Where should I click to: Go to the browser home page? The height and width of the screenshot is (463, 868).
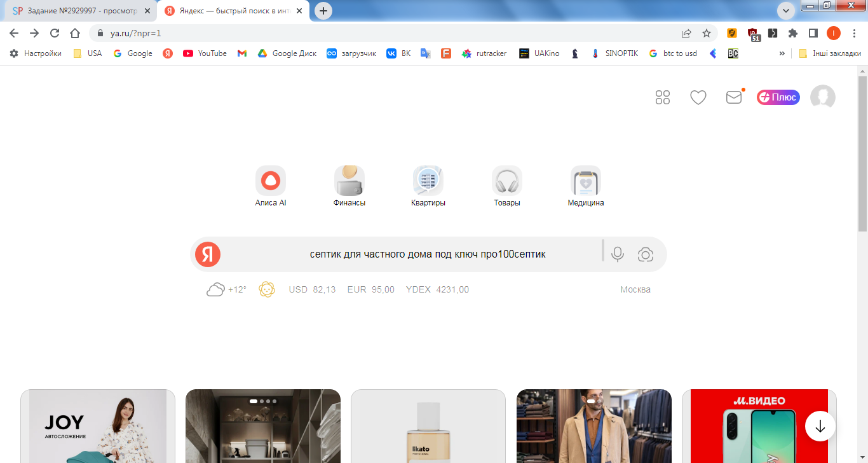click(x=75, y=33)
